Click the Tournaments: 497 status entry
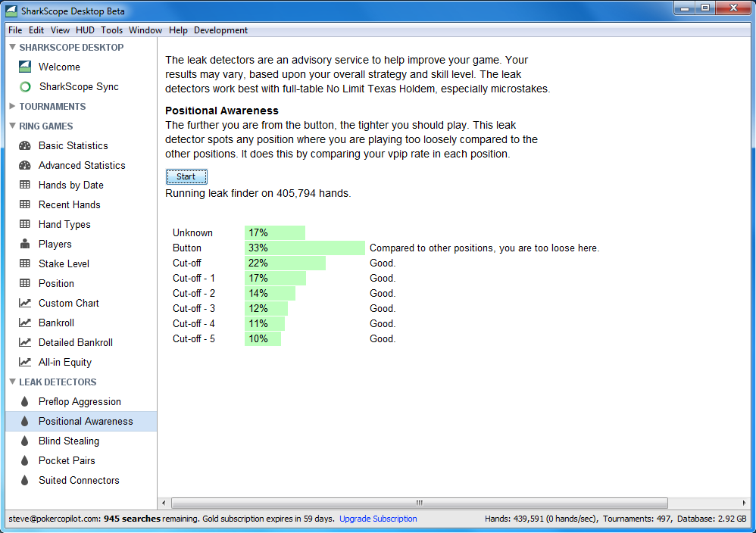The image size is (756, 533). click(x=637, y=519)
